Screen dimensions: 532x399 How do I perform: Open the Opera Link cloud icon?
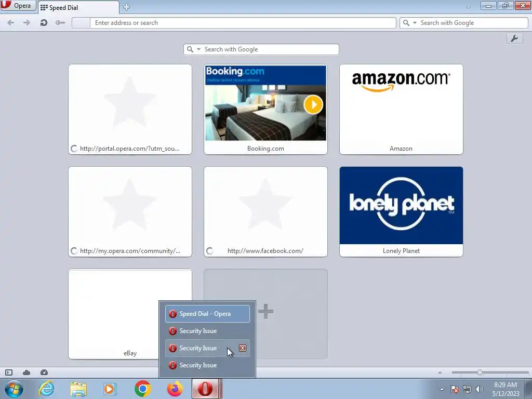(x=26, y=373)
